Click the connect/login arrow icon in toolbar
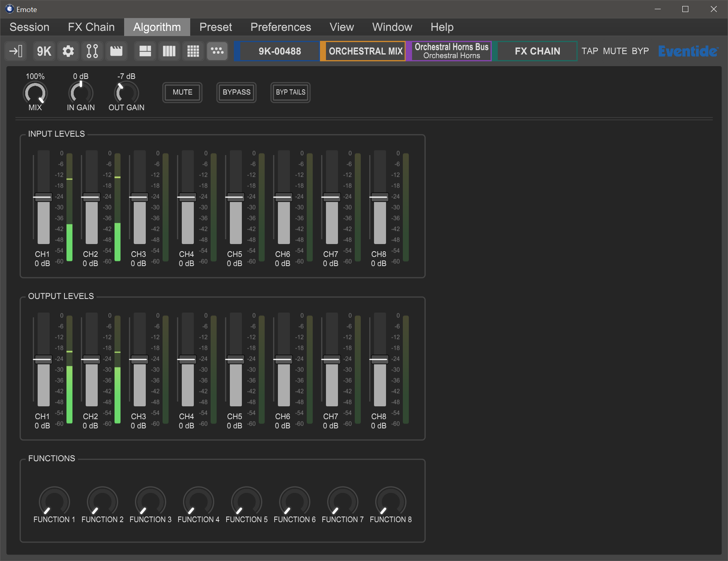The height and width of the screenshot is (561, 728). 16,51
